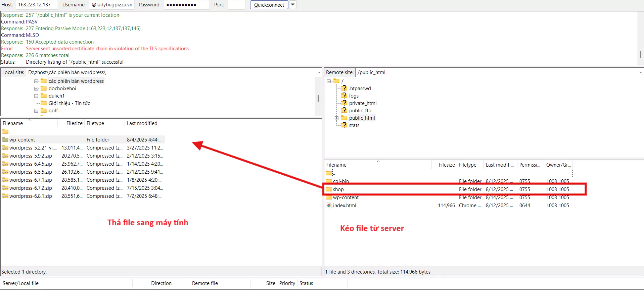
Task: Click the Host input field
Action: [37, 5]
